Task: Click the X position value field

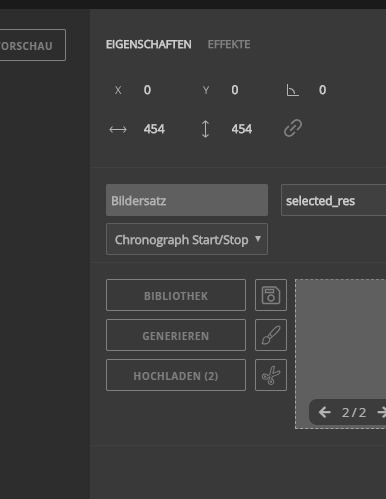Action: pos(147,90)
